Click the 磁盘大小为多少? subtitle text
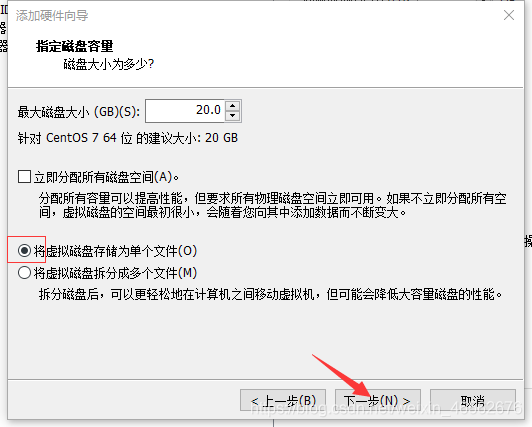This screenshot has height=427, width=532. point(109,64)
